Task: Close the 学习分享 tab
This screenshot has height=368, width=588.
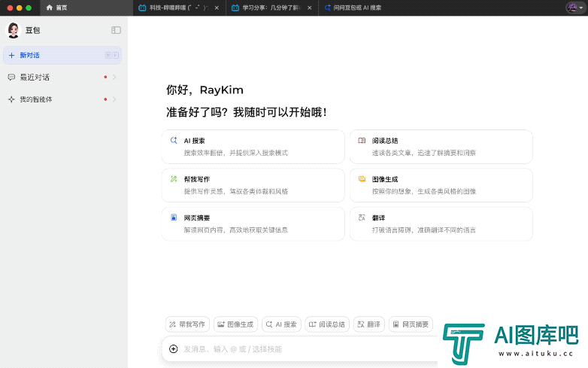Action: click(x=309, y=8)
